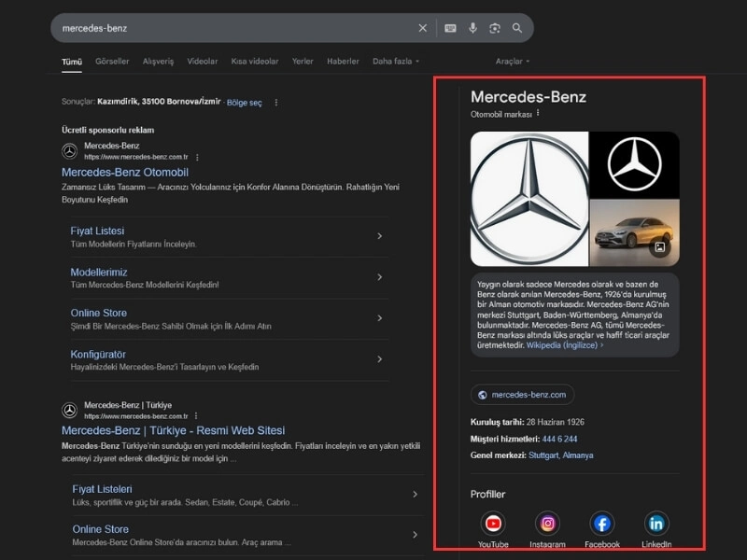Open the Mercedes-Benz Otomobil sponsored link
The width and height of the screenshot is (747, 560).
(125, 172)
